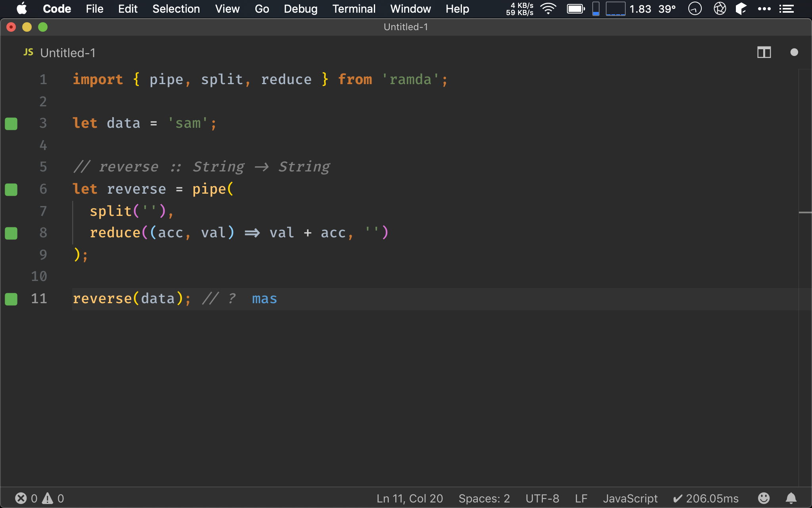The width and height of the screenshot is (812, 508).
Task: Change indentation via Spaces: 2
Action: [484, 498]
